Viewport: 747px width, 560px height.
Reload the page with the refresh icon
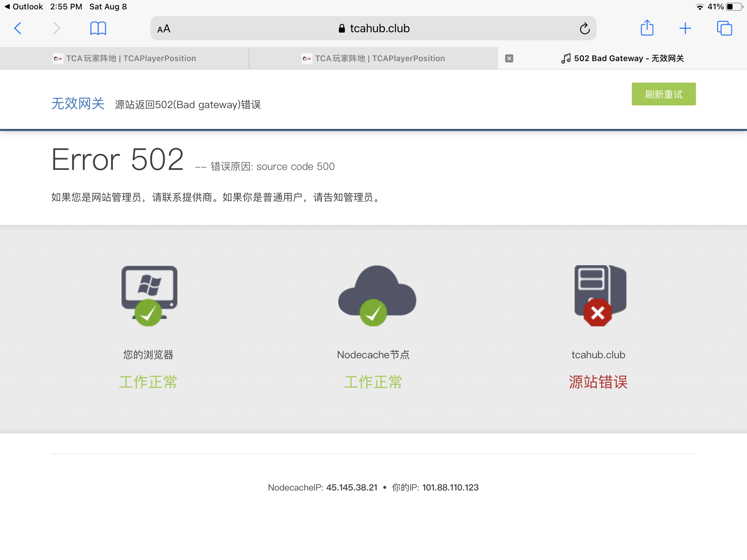(x=584, y=29)
